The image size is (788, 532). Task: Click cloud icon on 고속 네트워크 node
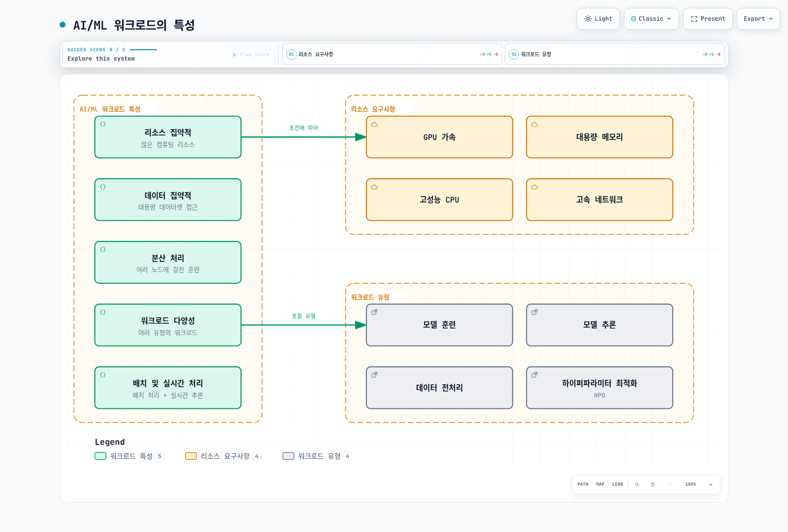534,187
